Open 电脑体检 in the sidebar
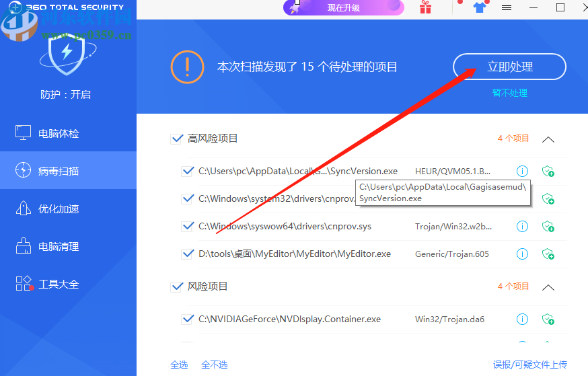 pyautogui.click(x=68, y=133)
